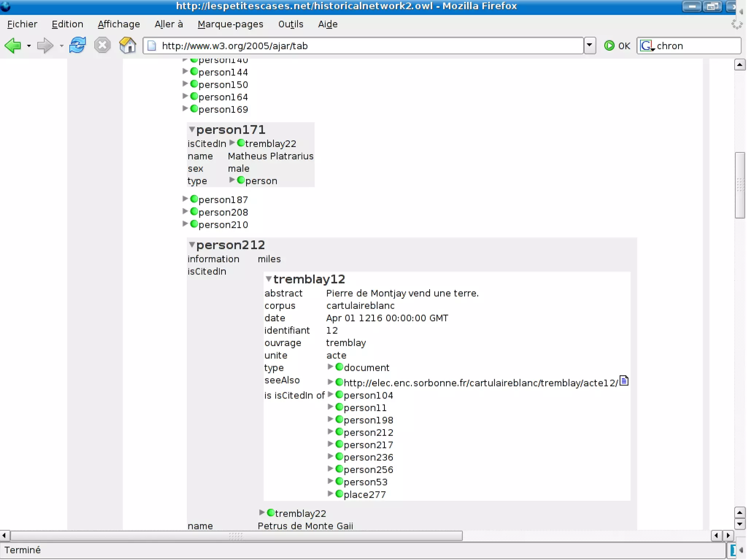Click the person236 link
This screenshot has height=560, width=747.
368,457
